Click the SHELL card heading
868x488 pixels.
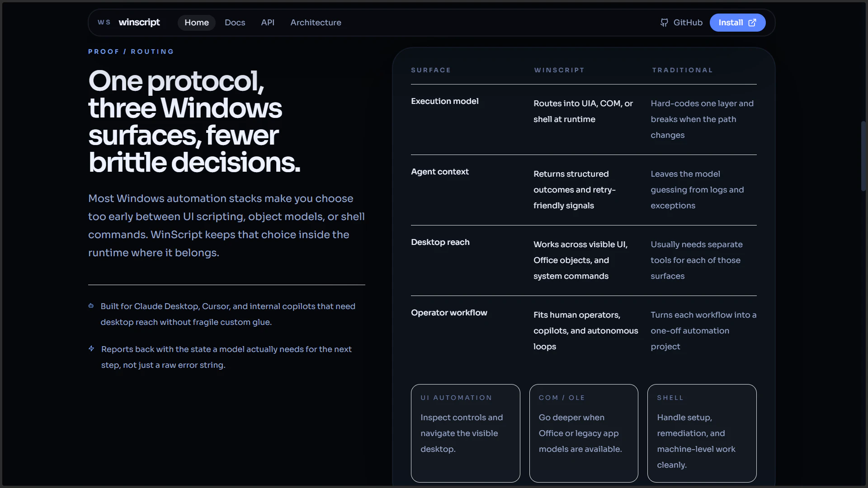point(670,398)
